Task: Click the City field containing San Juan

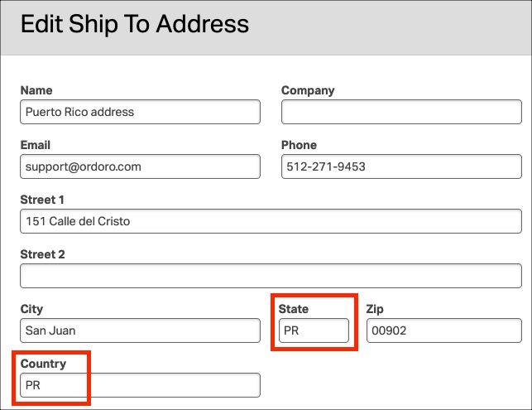Action: [140, 330]
